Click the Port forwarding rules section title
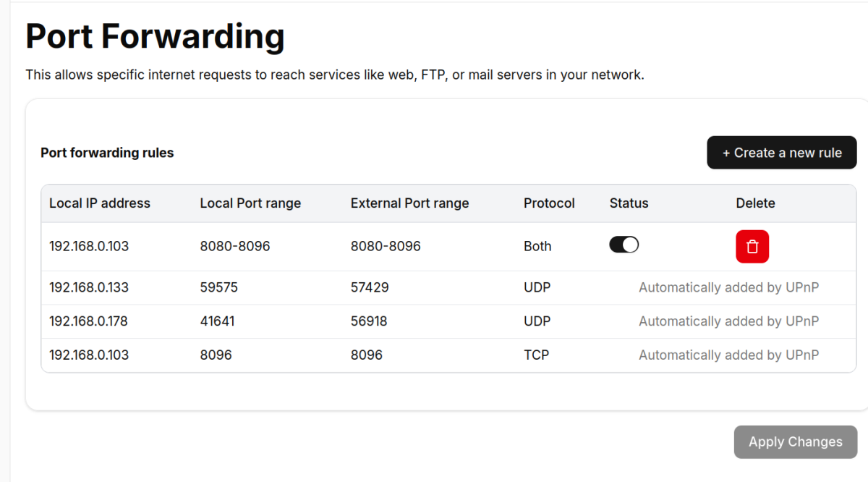 (107, 153)
